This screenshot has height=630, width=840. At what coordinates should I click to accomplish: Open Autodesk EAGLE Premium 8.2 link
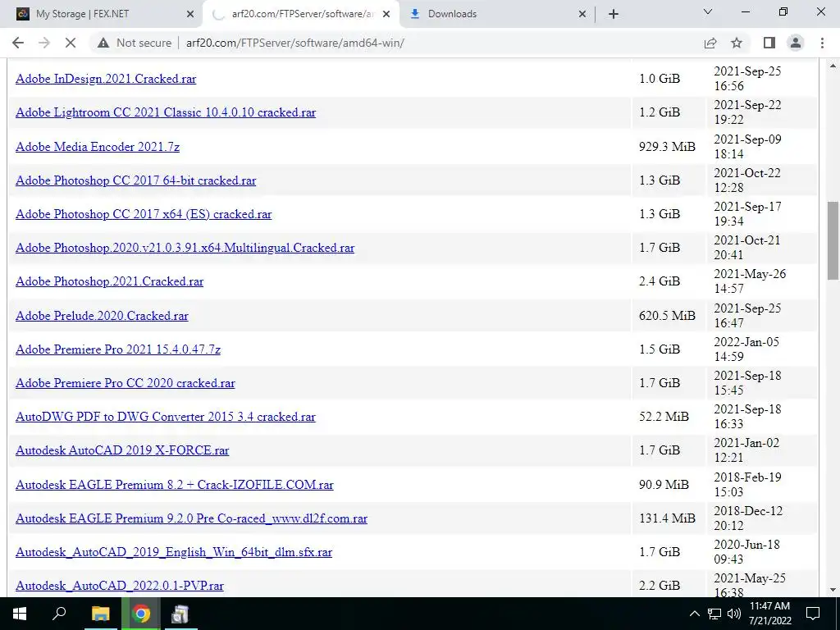click(x=175, y=485)
